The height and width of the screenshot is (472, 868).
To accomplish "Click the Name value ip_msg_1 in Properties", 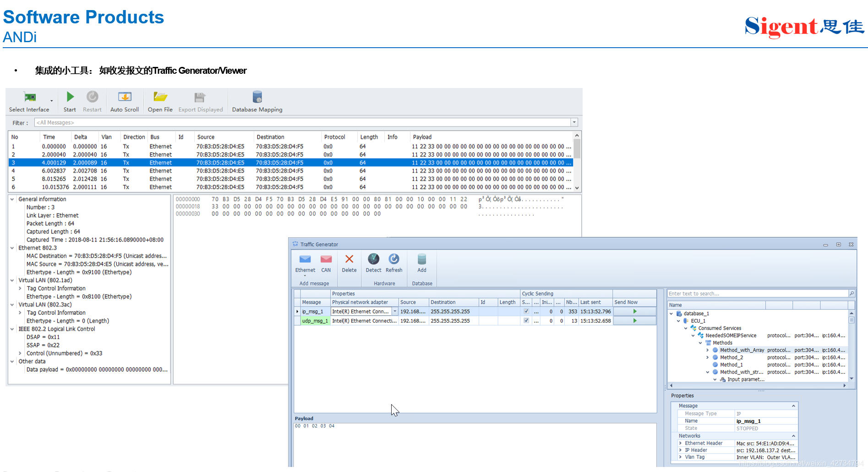I will pyautogui.click(x=748, y=421).
